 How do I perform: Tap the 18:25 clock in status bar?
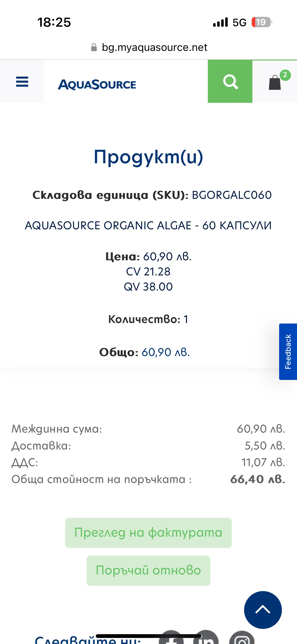coord(54,22)
